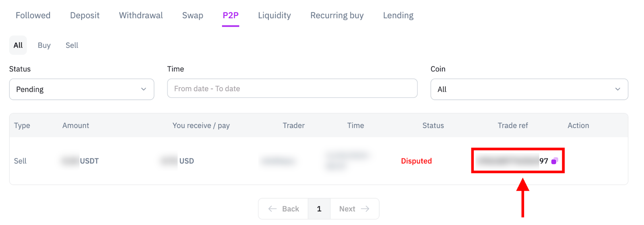Open the Withdrawal tab
This screenshot has width=644, height=225.
tap(141, 15)
